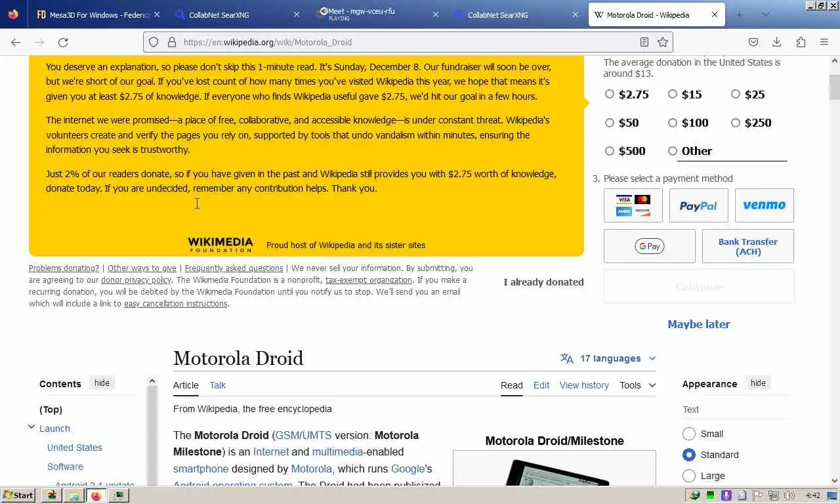Open a new browser tab
This screenshot has width=840, height=504.
click(739, 14)
